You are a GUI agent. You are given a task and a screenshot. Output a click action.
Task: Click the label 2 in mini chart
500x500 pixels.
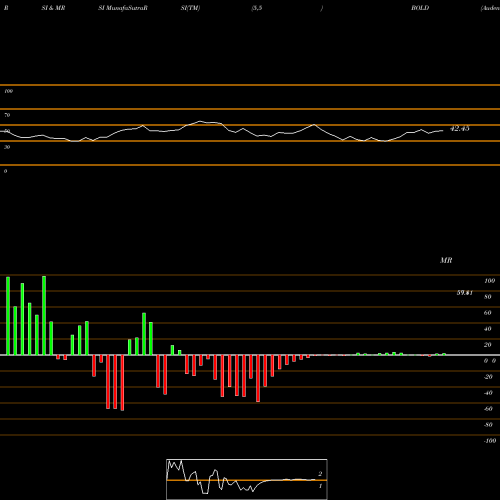pos(320,474)
